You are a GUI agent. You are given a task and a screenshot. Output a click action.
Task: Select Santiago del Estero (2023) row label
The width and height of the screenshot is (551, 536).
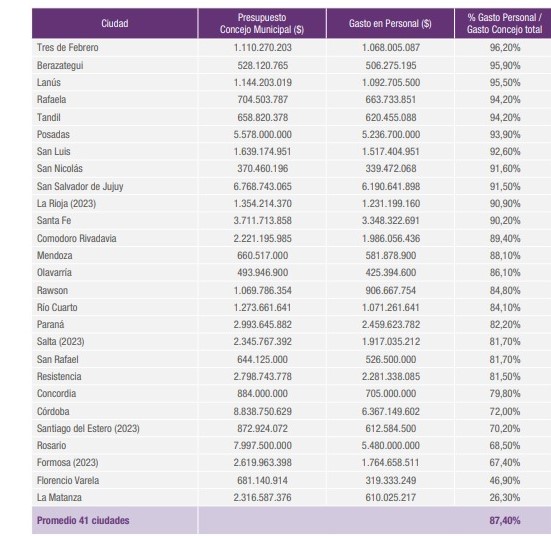88,428
